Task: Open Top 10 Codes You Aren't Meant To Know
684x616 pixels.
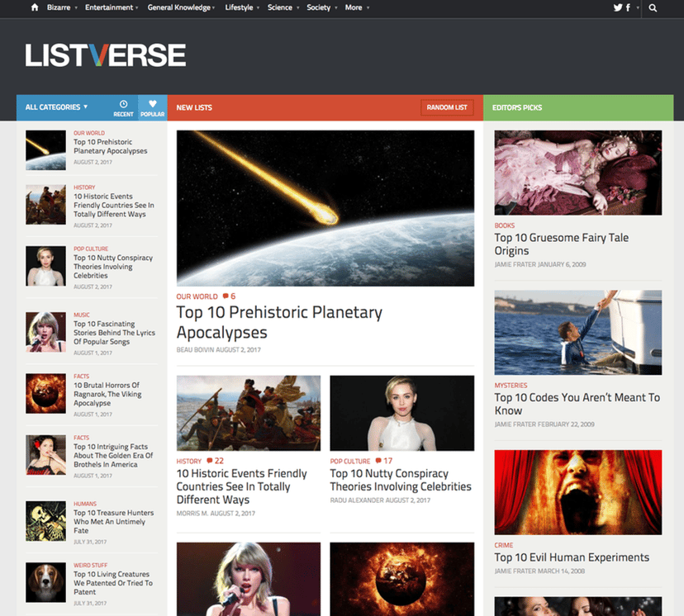Action: tap(577, 404)
